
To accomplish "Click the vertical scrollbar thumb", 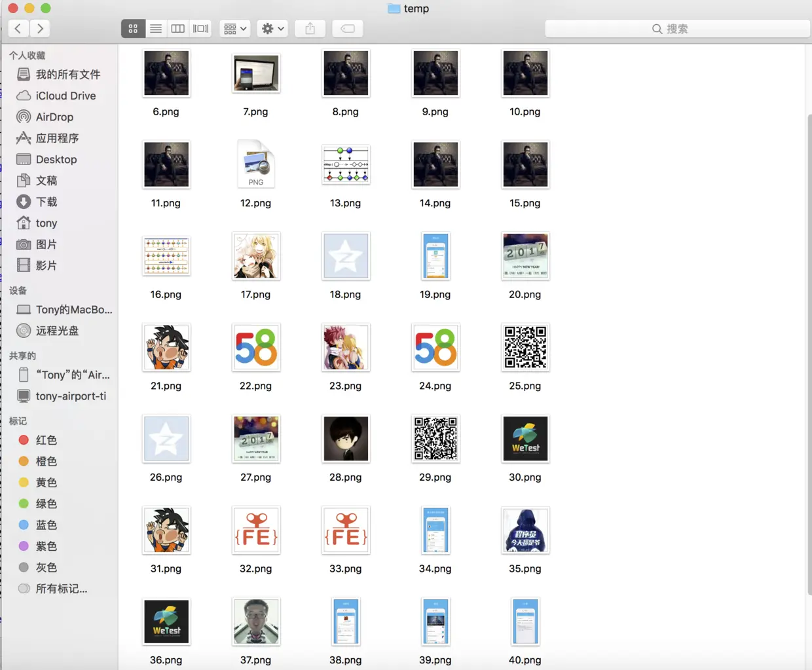I will point(809,354).
